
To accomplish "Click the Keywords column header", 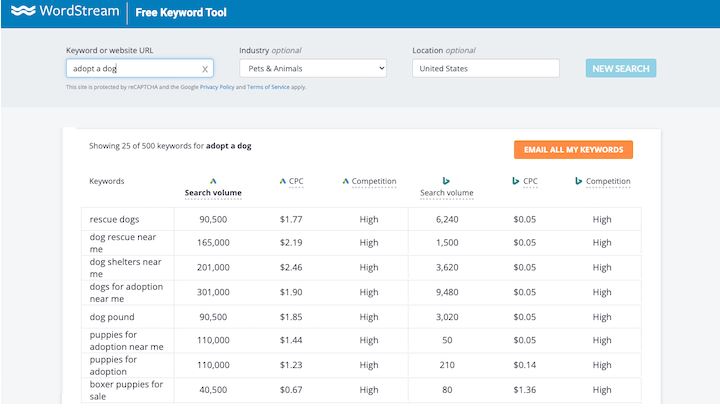I will 107,182.
